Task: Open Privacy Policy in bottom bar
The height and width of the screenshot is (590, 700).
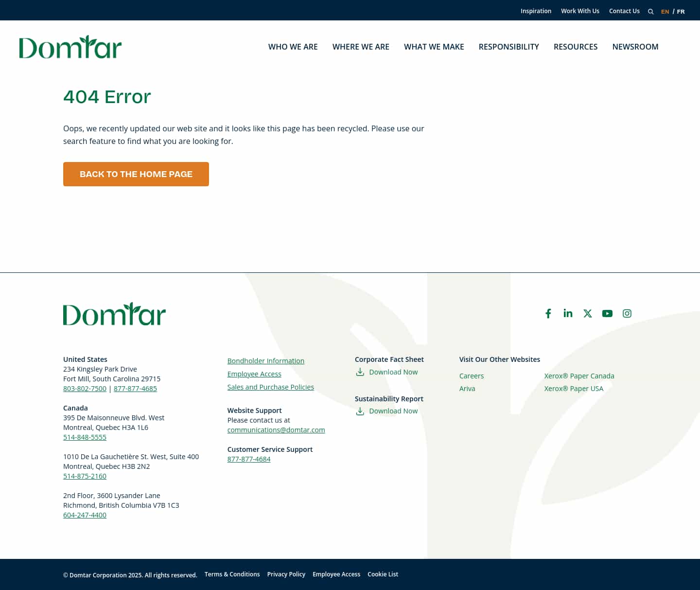Action: click(286, 574)
